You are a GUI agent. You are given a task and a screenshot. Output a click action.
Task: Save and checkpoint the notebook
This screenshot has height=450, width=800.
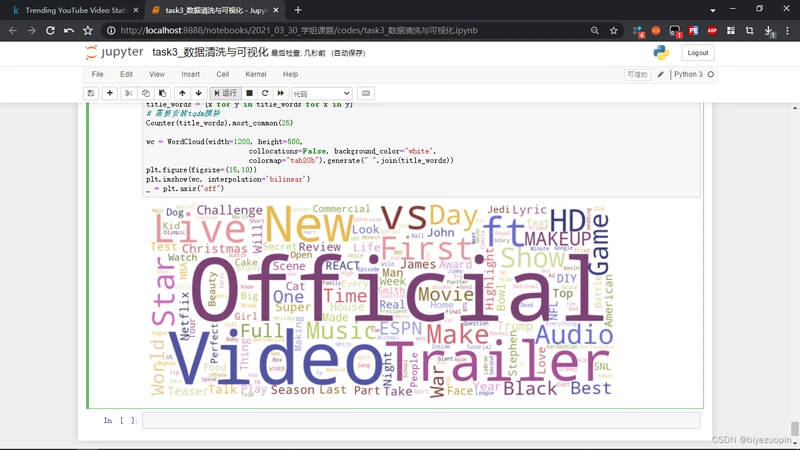click(x=91, y=93)
